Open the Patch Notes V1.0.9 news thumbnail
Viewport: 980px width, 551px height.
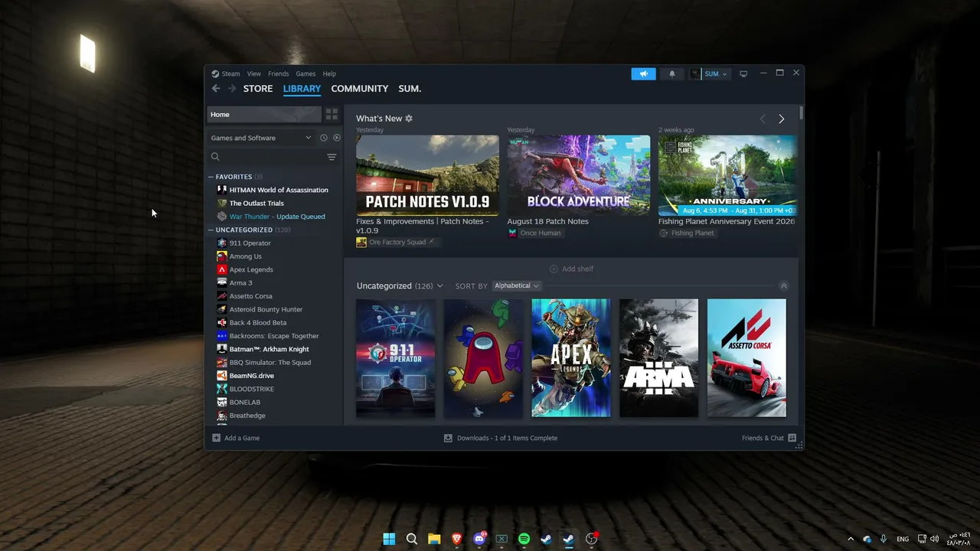click(427, 175)
